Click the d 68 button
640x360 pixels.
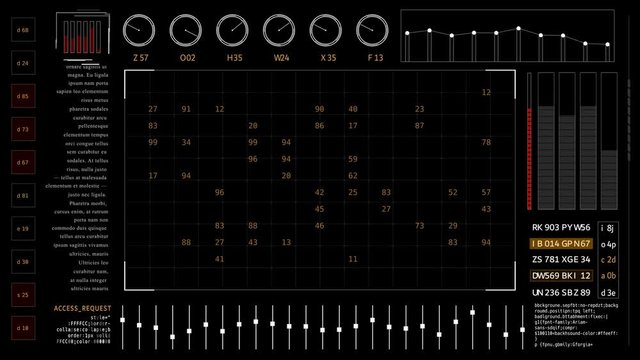pos(23,30)
